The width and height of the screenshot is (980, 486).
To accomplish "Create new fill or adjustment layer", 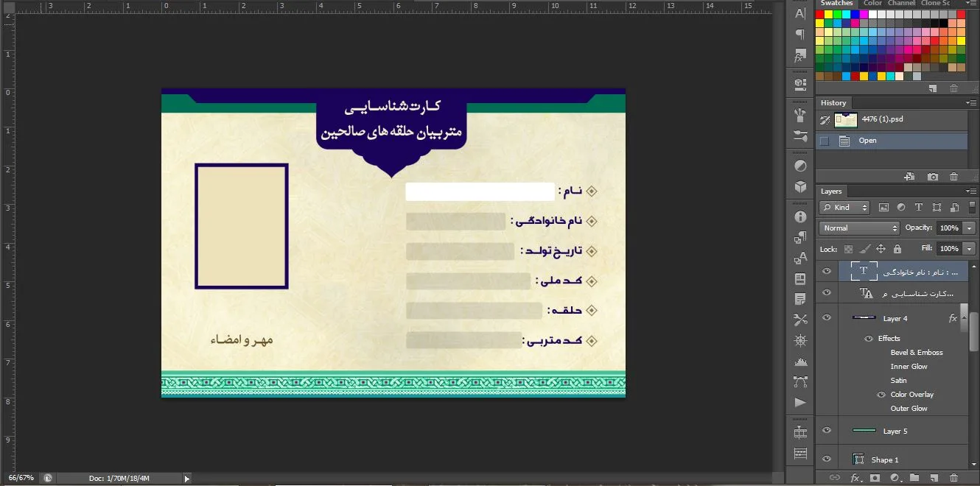I will pos(895,478).
